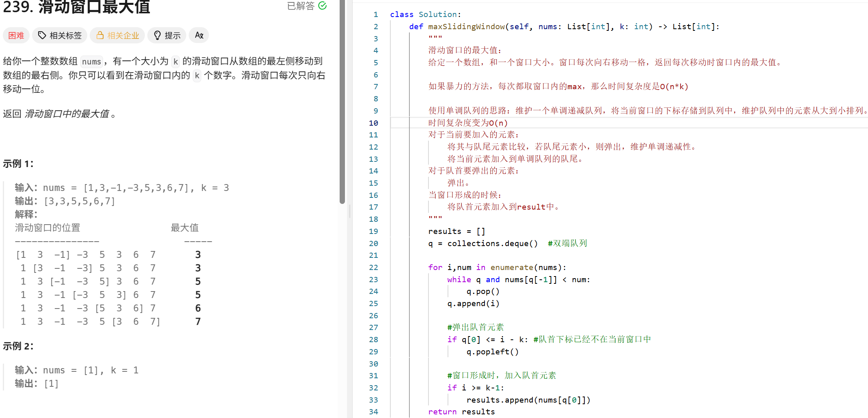Click the description panel vertical scrollbar
Viewport: 868px width, 418px height.
[x=342, y=101]
